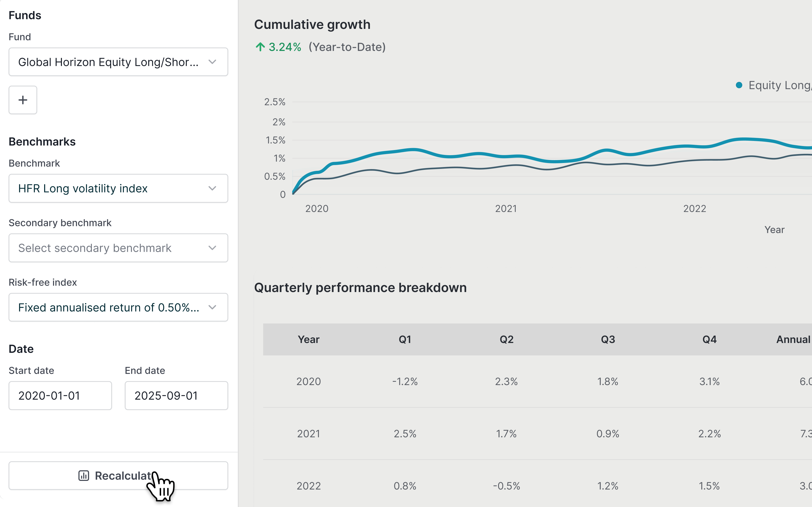
Task: Click the chevron on Secondary benchmark field
Action: pyautogui.click(x=212, y=248)
